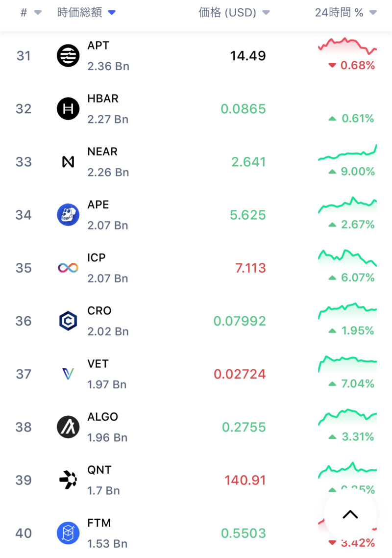Select the ALGO Algorand coin icon
The image size is (392, 558).
point(68,427)
